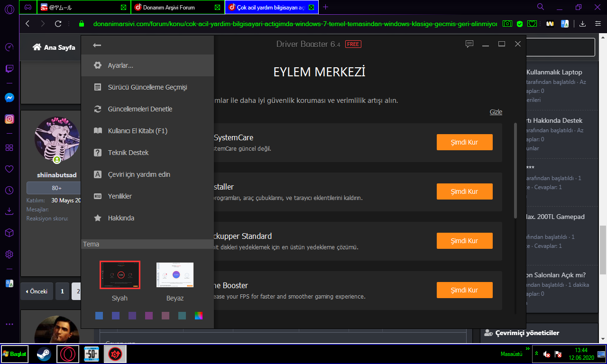Open GX Control speedometer icon in sidebar
Viewport: 607px width, 364px height.
pos(9,47)
